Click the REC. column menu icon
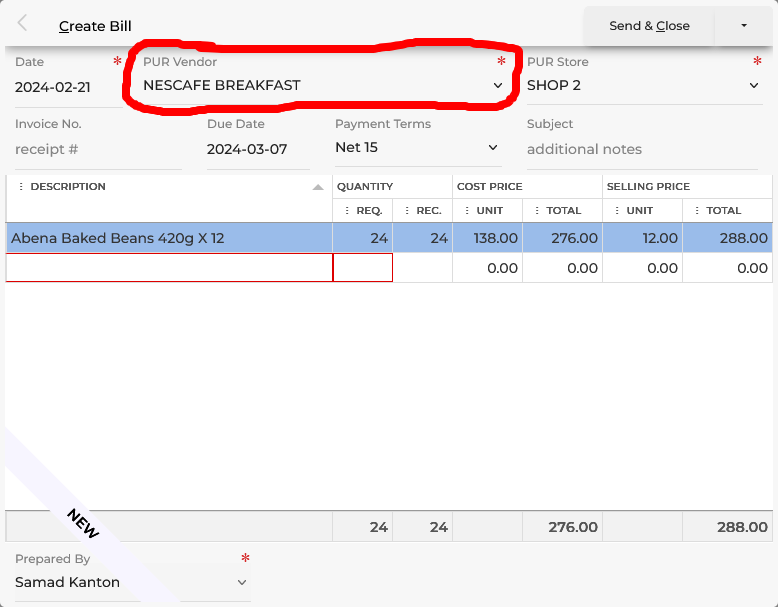This screenshot has height=607, width=778. [407, 211]
